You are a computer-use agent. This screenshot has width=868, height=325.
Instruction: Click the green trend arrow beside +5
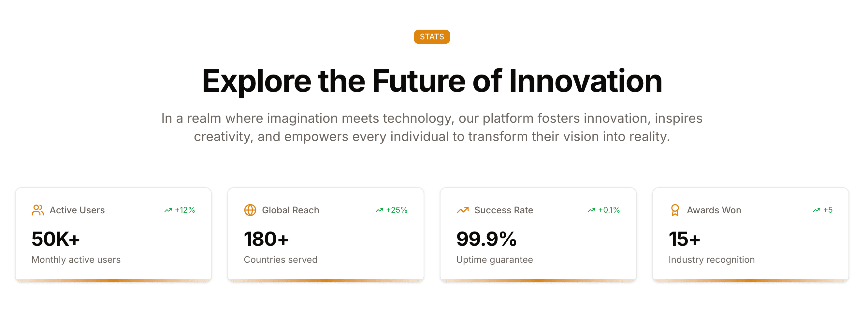point(816,210)
